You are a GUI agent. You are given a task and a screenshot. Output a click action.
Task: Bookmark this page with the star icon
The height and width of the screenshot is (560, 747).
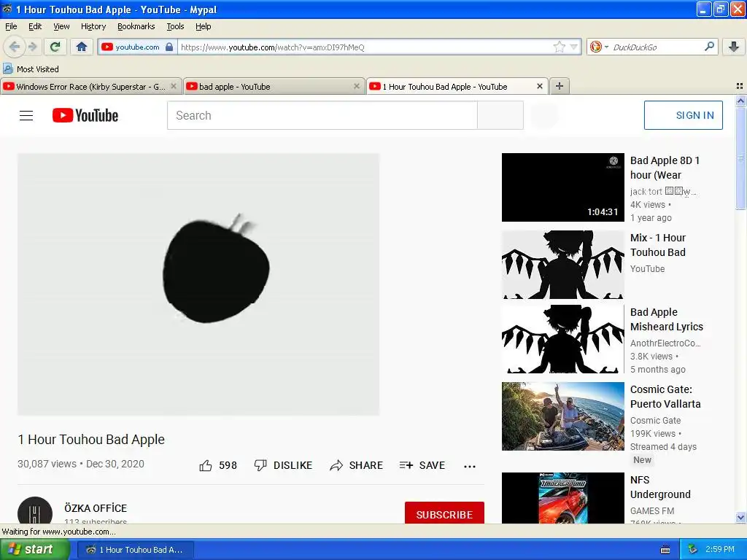click(560, 47)
